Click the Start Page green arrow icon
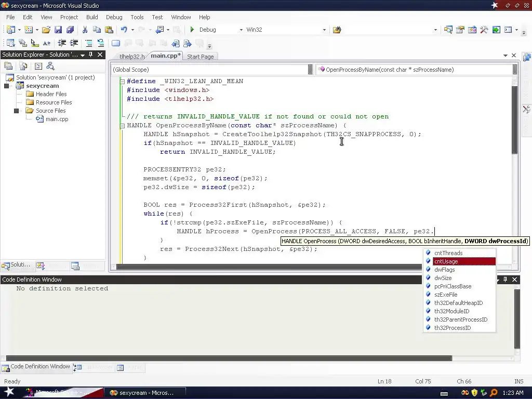The height and width of the screenshot is (399, 532). [x=496, y=30]
